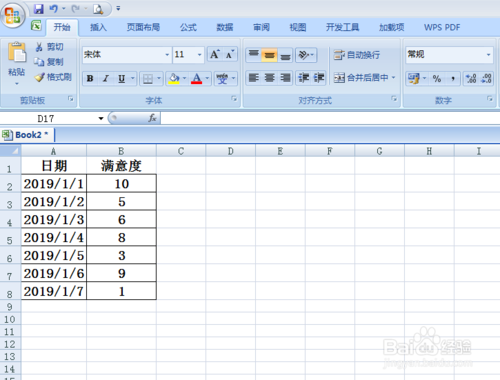Expand the fill color dropdown arrow
500x380 pixels.
coord(184,78)
